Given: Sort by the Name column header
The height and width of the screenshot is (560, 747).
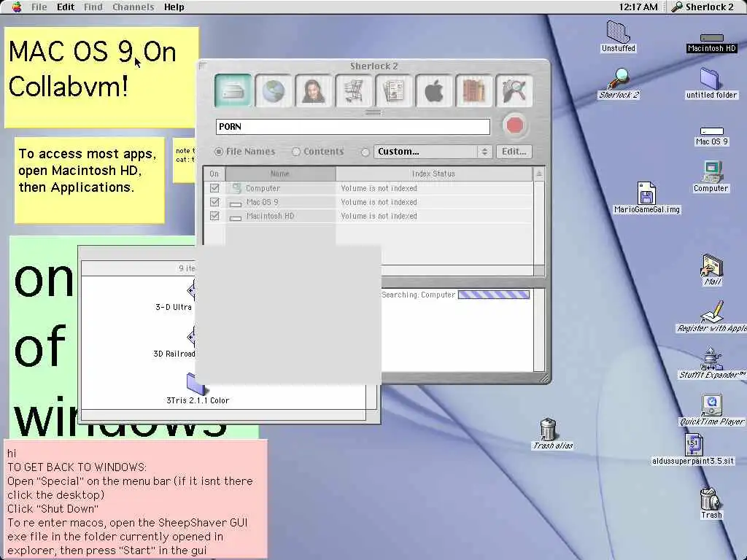Looking at the screenshot, I should coord(280,174).
